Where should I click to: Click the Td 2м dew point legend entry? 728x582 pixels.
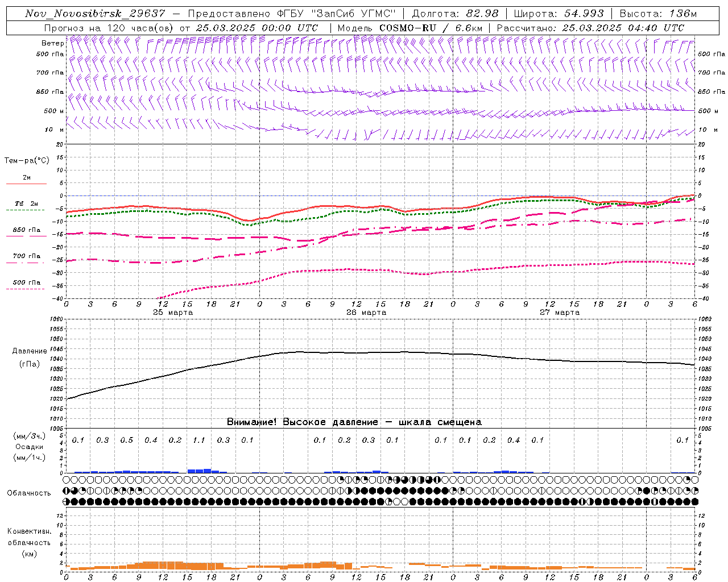[x=26, y=203]
